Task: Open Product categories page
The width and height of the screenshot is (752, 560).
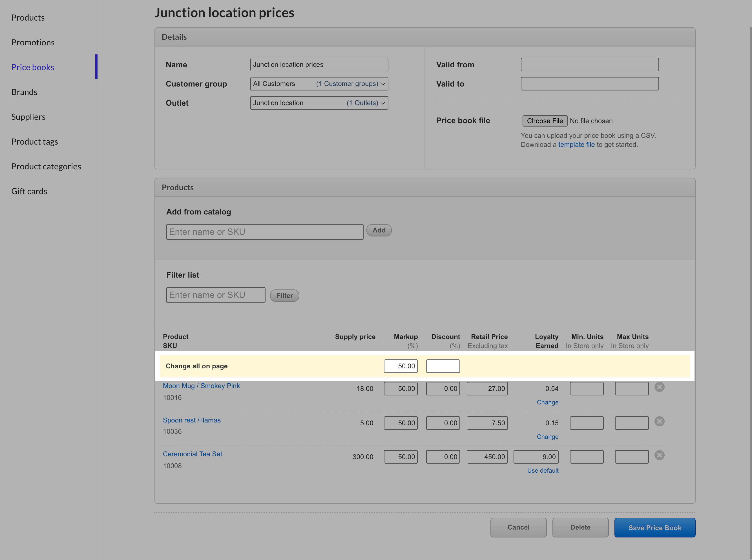Action: 46,167
